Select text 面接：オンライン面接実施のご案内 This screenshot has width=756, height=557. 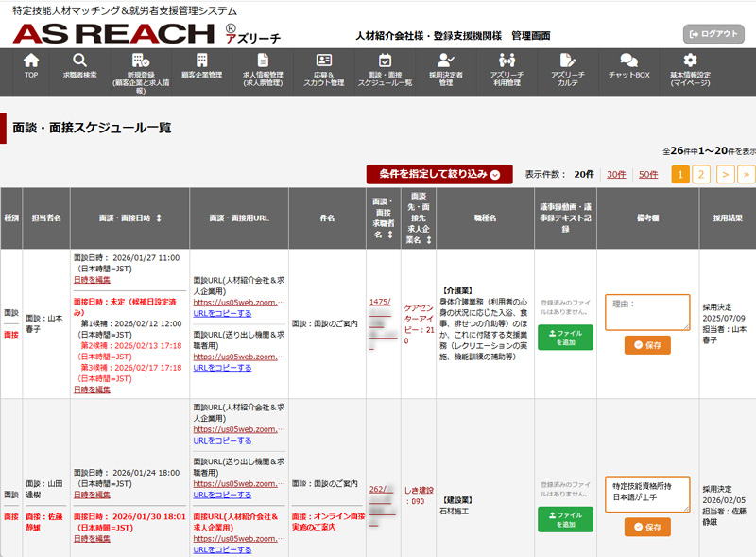tap(328, 522)
